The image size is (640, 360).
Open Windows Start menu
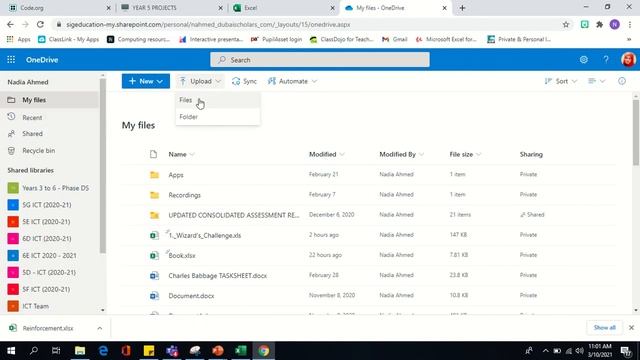11,351
